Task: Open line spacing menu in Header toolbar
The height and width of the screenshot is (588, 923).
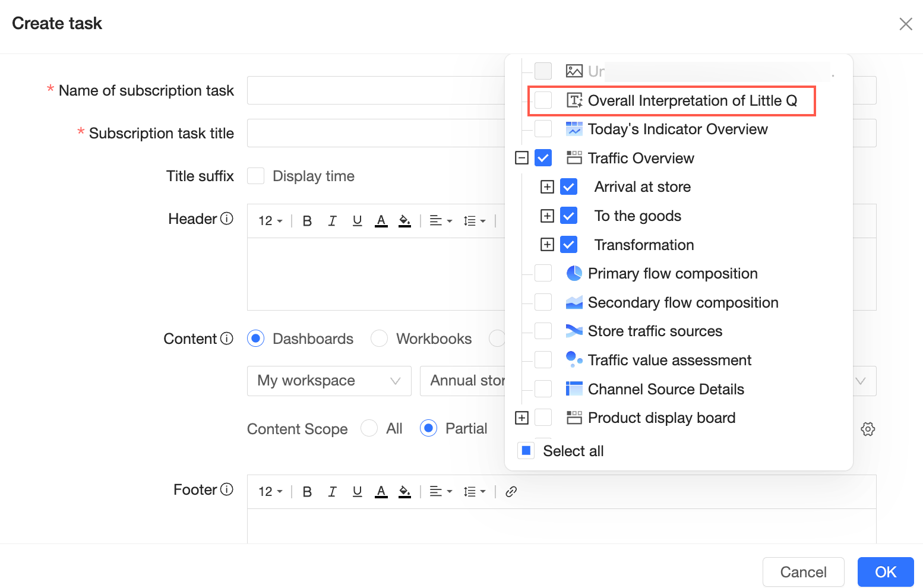Action: (x=475, y=221)
